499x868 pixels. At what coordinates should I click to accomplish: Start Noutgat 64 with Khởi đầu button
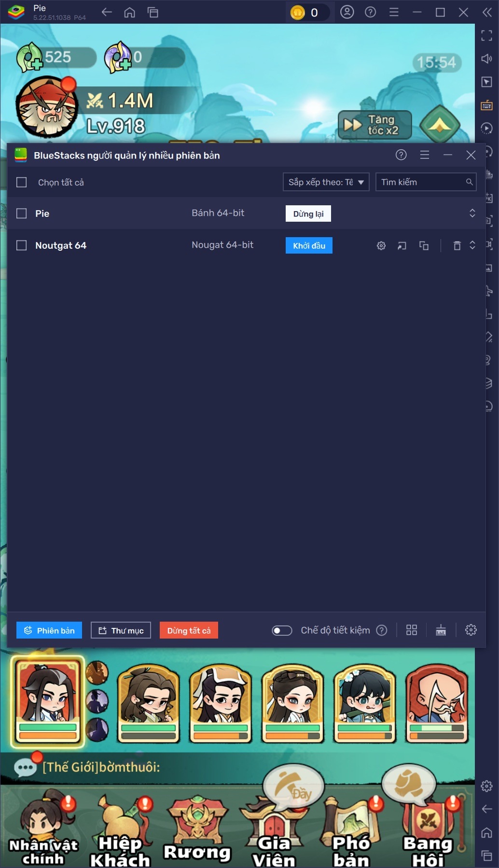[x=309, y=245]
